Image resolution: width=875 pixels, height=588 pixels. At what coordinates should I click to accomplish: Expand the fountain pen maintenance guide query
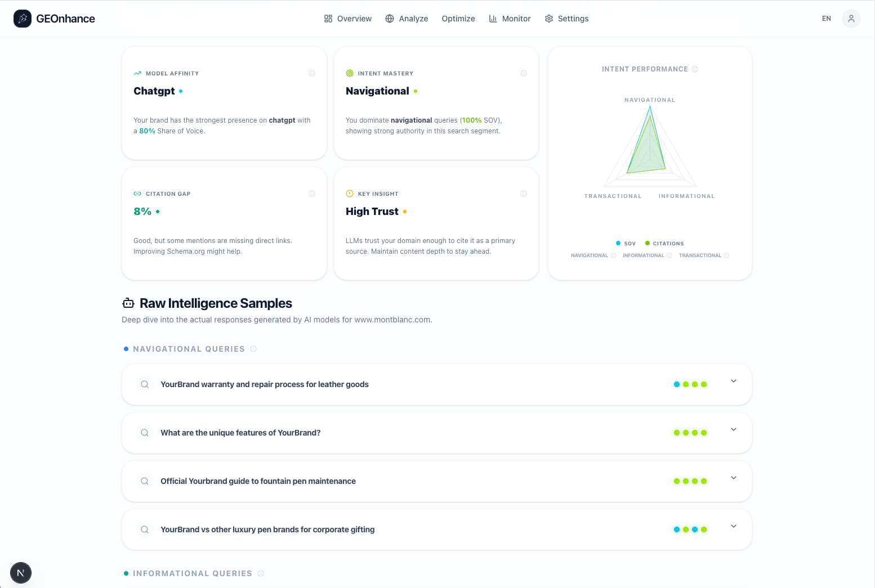point(733,478)
